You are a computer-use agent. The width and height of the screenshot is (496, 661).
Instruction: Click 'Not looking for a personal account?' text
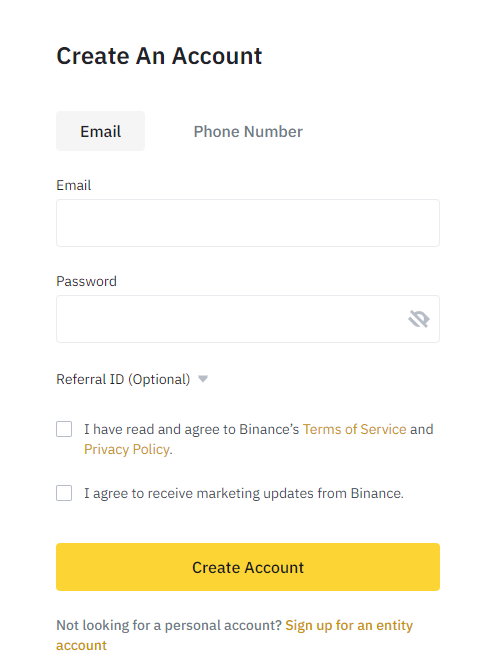point(169,625)
